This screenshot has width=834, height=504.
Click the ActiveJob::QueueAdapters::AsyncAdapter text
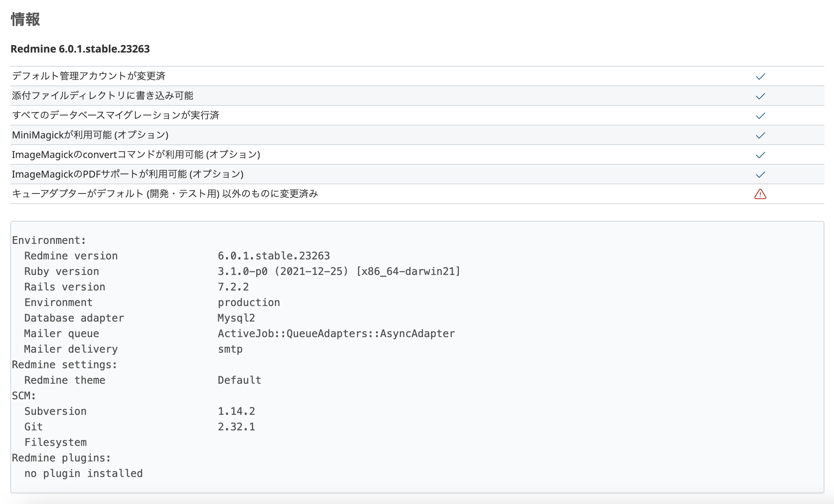click(x=336, y=333)
